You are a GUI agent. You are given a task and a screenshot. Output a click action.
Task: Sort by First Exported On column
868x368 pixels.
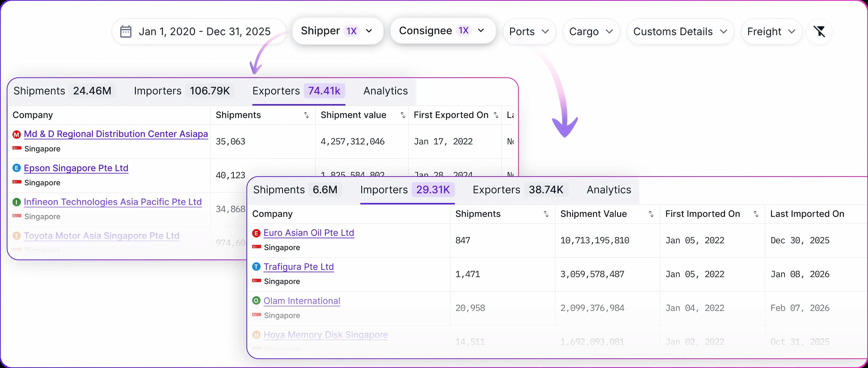496,115
